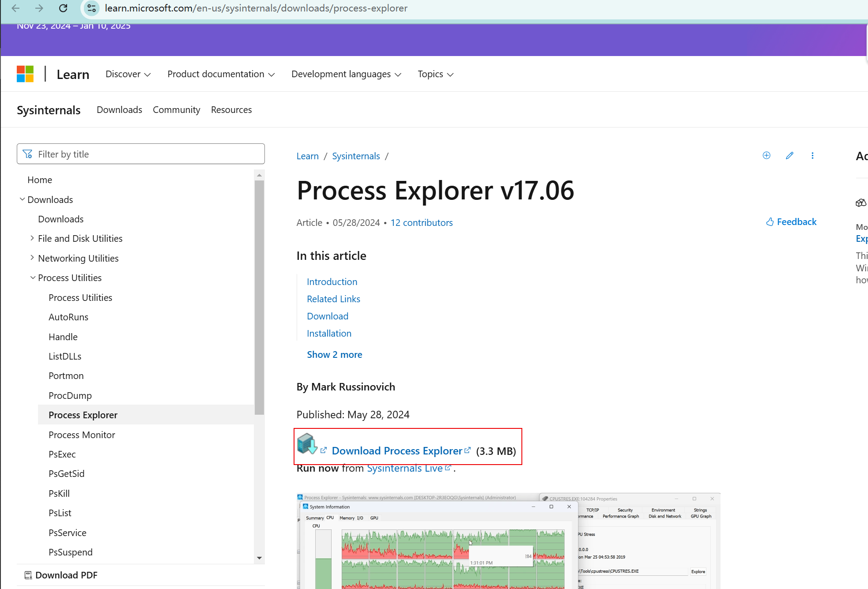The image size is (868, 589).
Task: Click the thumbs-up Feedback icon
Action: [770, 222]
